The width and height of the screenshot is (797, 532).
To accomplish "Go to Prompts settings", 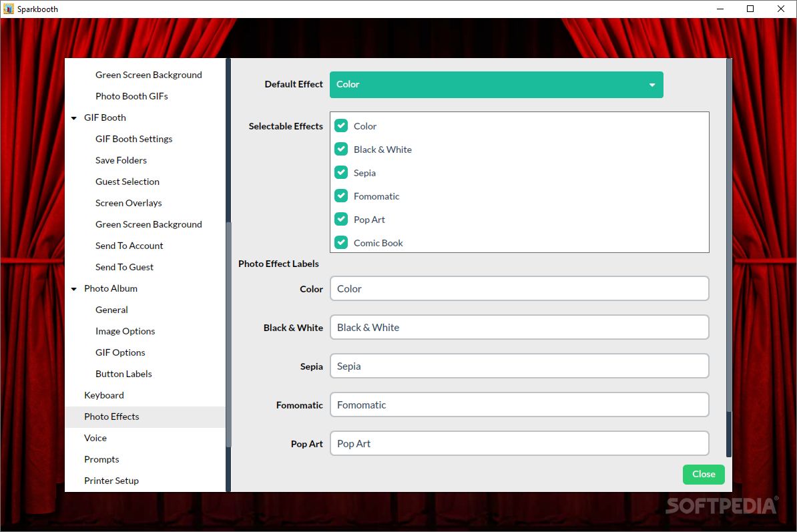I will (101, 459).
